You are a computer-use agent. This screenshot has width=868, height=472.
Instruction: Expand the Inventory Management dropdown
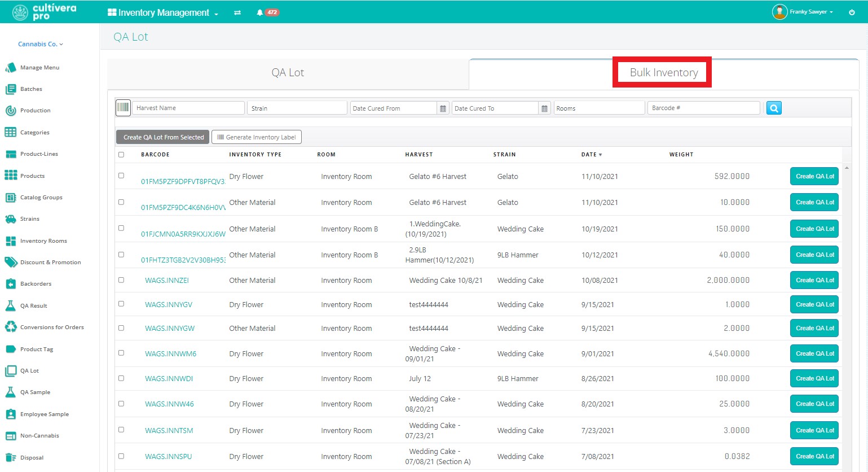(163, 12)
